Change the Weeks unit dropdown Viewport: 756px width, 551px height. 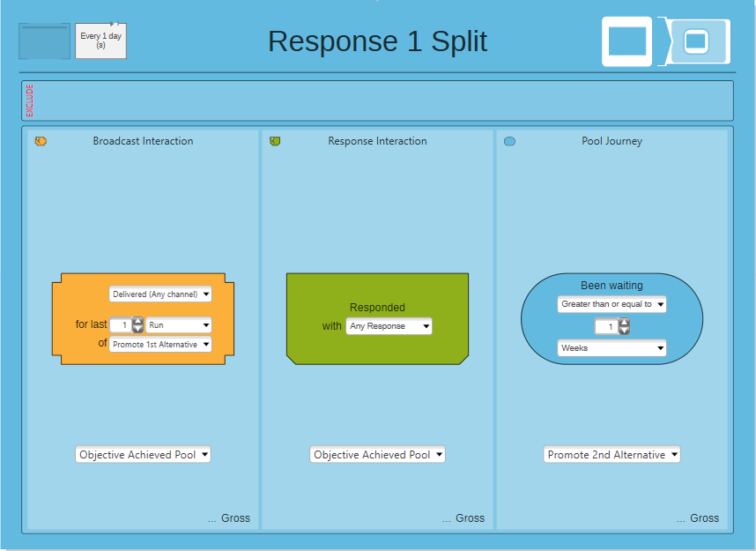tap(611, 347)
